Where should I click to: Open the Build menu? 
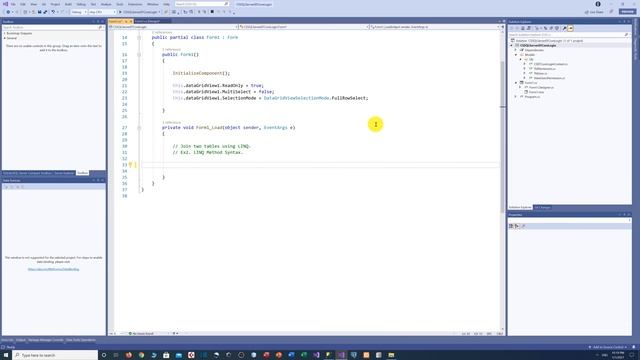click(x=68, y=4)
